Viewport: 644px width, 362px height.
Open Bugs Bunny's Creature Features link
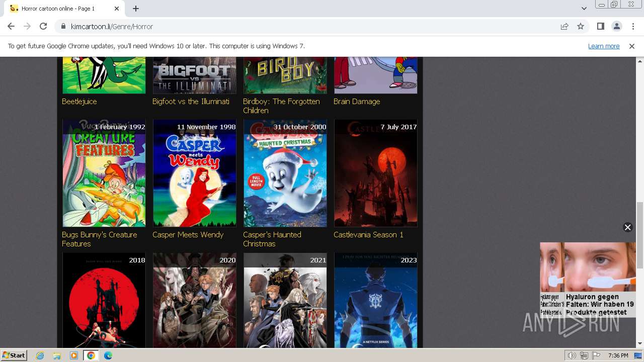pos(99,239)
